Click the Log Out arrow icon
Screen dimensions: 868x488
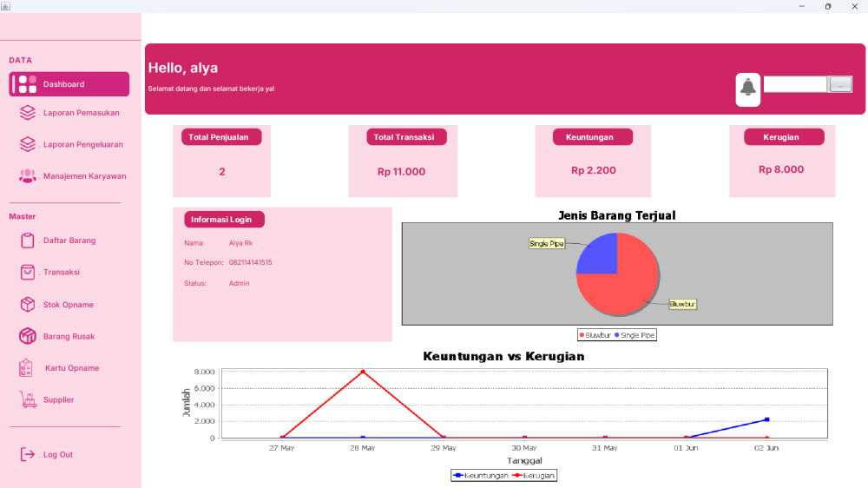[28, 454]
